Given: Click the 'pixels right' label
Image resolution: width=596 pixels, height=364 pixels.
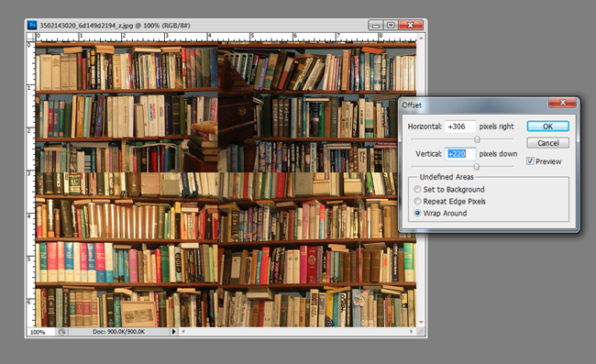Looking at the screenshot, I should (x=496, y=127).
